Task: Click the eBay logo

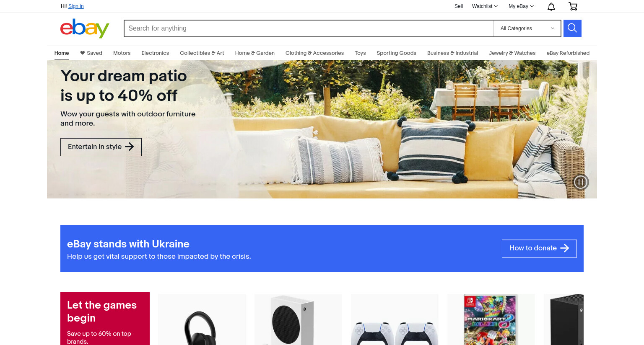Action: pyautogui.click(x=85, y=28)
